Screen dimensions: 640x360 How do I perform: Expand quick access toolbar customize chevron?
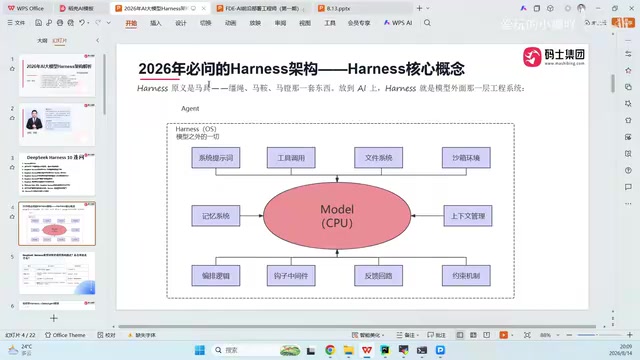(x=109, y=23)
